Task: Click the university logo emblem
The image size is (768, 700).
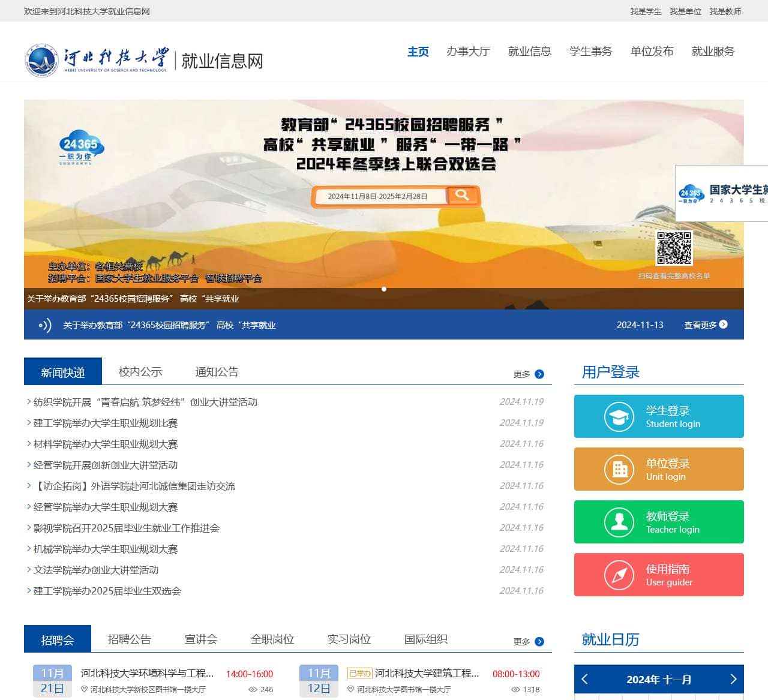Action: click(41, 61)
